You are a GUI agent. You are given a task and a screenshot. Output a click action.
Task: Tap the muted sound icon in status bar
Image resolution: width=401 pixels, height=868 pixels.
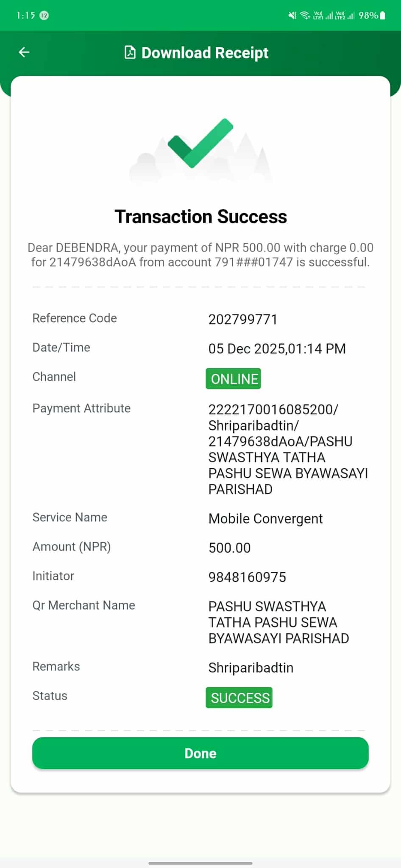pyautogui.click(x=292, y=16)
